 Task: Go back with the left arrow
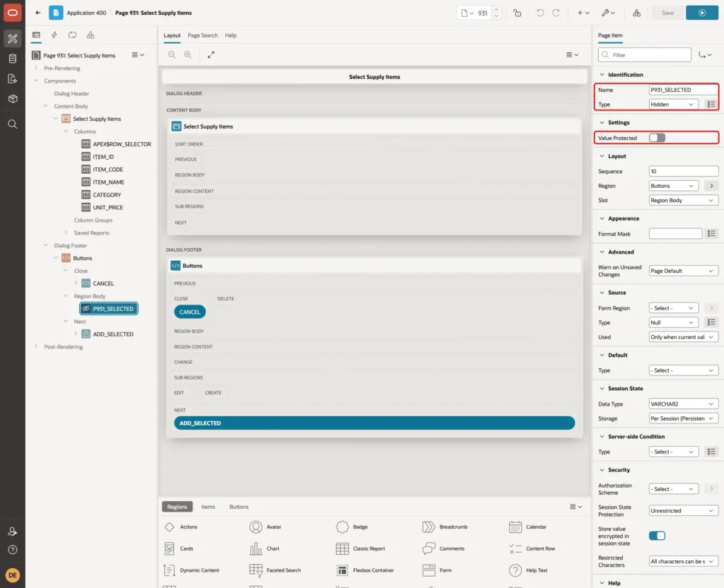[x=38, y=13]
